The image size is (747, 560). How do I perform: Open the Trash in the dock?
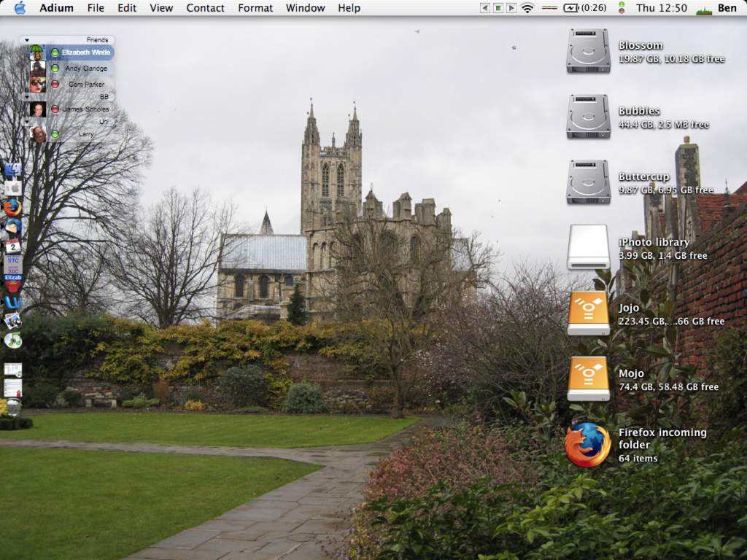(13, 408)
